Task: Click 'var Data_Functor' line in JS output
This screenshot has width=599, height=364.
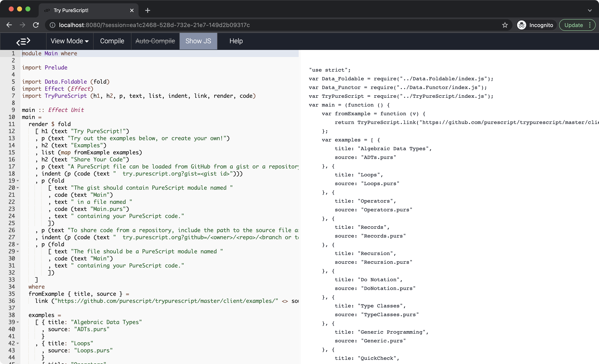Action: coord(398,88)
